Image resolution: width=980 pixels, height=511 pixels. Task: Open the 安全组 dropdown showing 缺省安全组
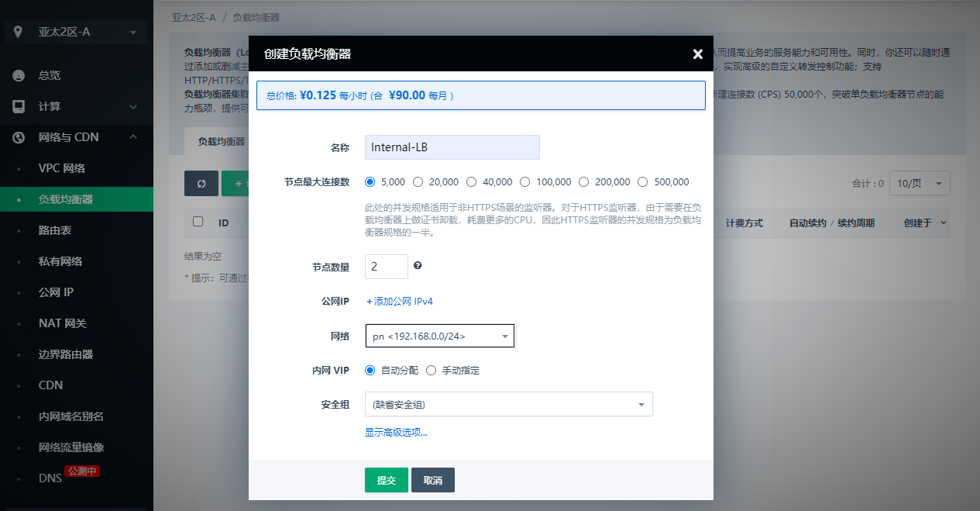508,404
